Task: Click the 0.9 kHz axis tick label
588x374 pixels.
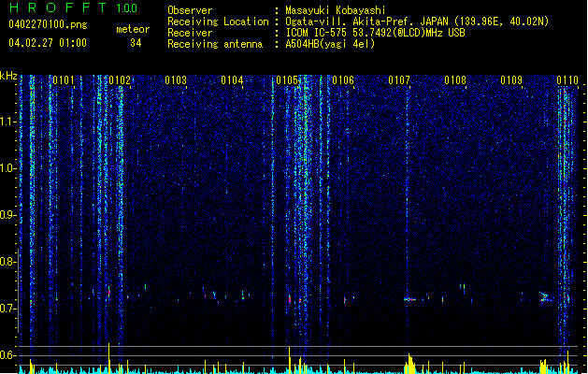Action: click(x=7, y=215)
